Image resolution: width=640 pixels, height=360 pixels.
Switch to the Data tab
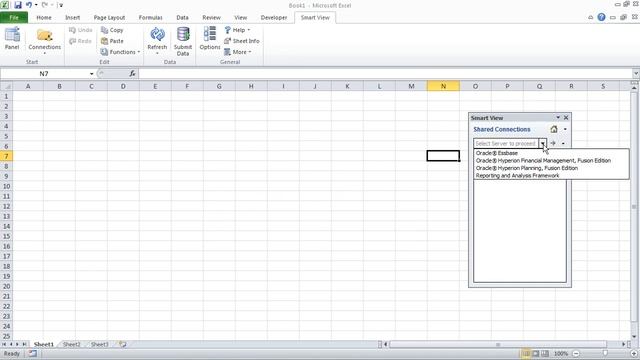click(182, 18)
